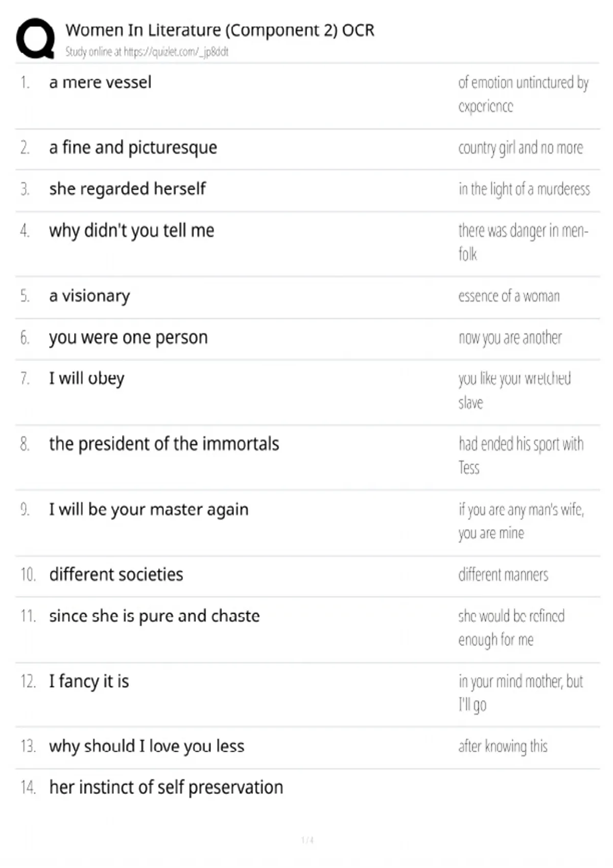This screenshot has height=868, width=613.
Task: Click term 'why didn't you tell me'
Action: tap(131, 230)
